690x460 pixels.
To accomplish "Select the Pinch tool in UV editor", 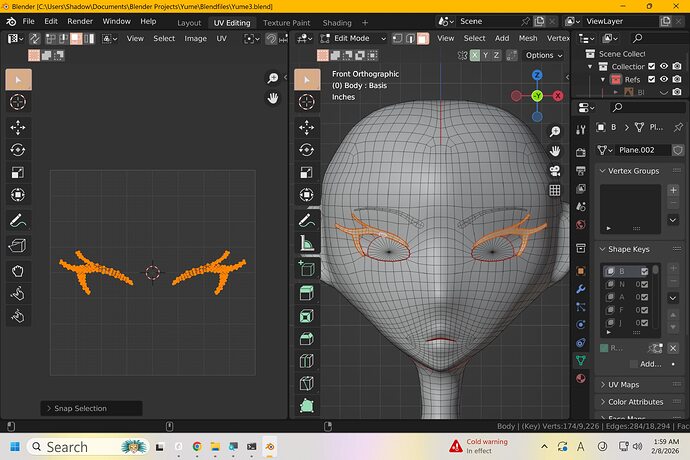I will (x=18, y=316).
